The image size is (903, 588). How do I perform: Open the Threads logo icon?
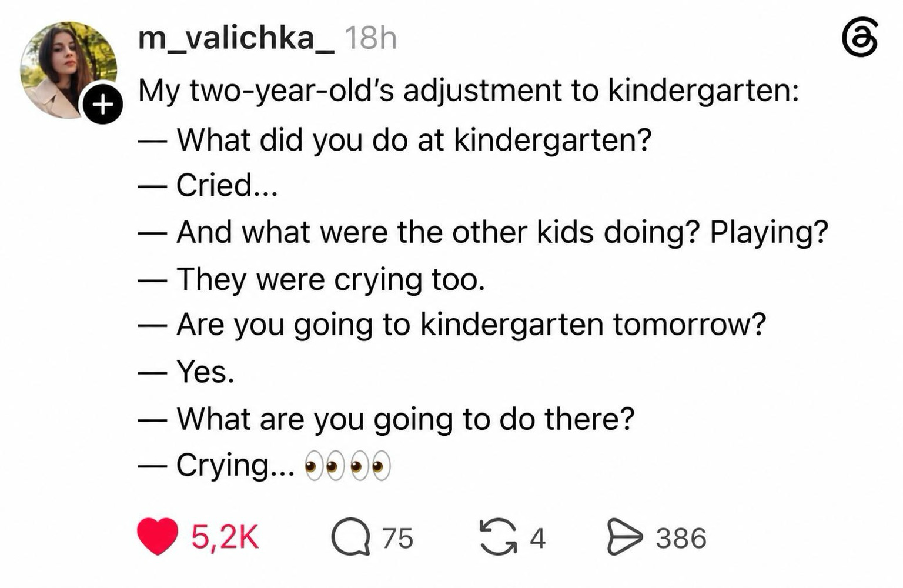[x=860, y=38]
